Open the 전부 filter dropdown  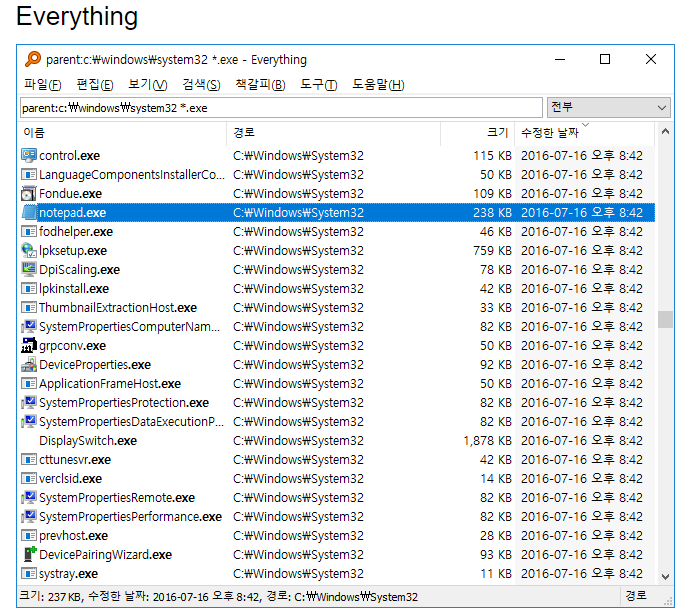coord(609,107)
